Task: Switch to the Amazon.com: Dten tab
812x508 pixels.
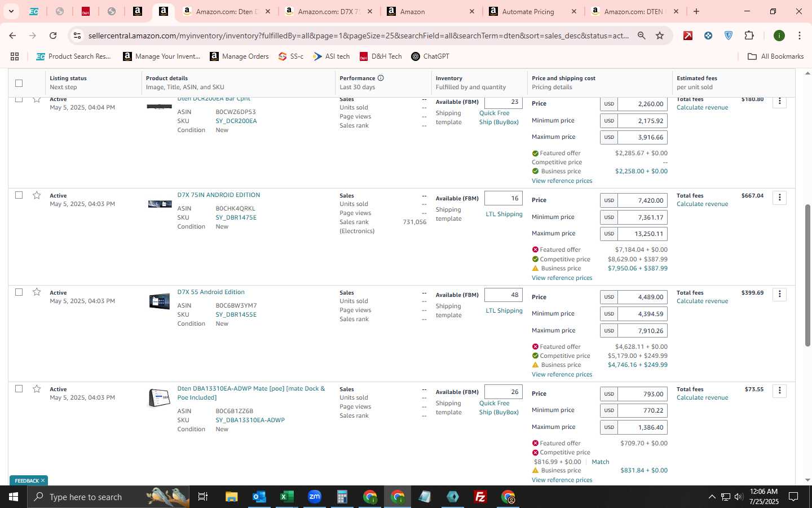Action: click(227, 11)
